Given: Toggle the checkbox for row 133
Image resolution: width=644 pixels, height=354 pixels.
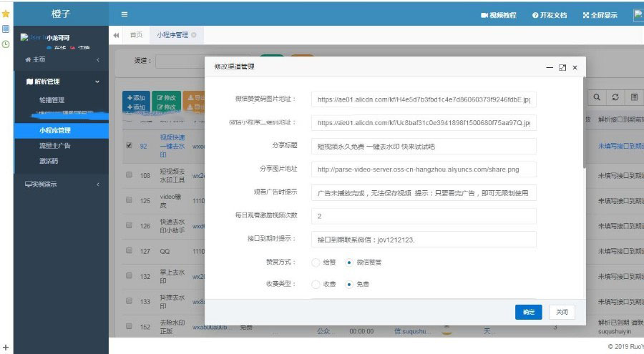Looking at the screenshot, I should 129,301.
